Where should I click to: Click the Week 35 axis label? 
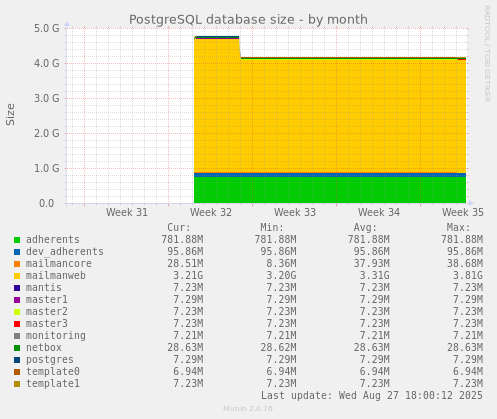[463, 212]
